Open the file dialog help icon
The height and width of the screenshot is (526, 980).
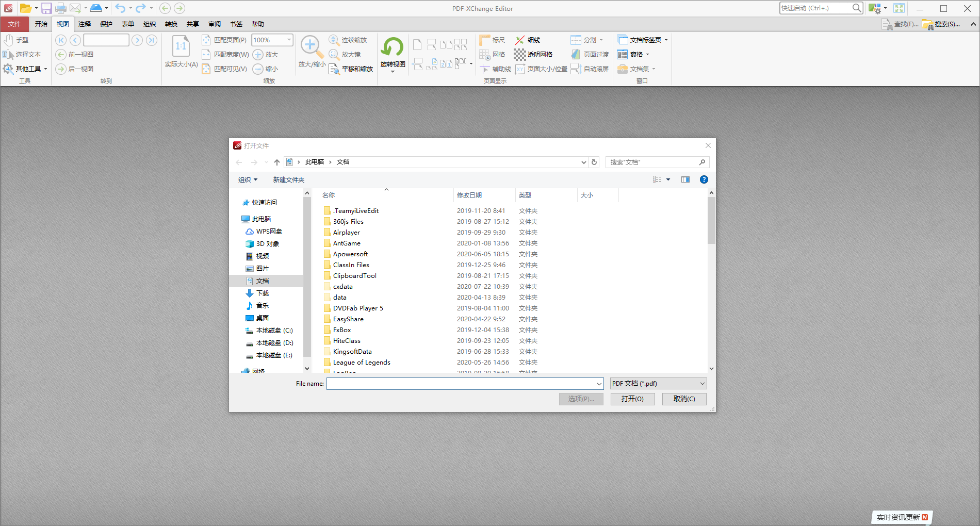704,179
